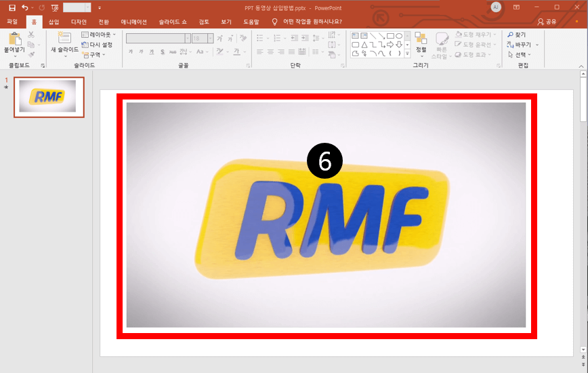Open the File (파일) tab
Viewport: 588px width, 373px height.
click(12, 22)
